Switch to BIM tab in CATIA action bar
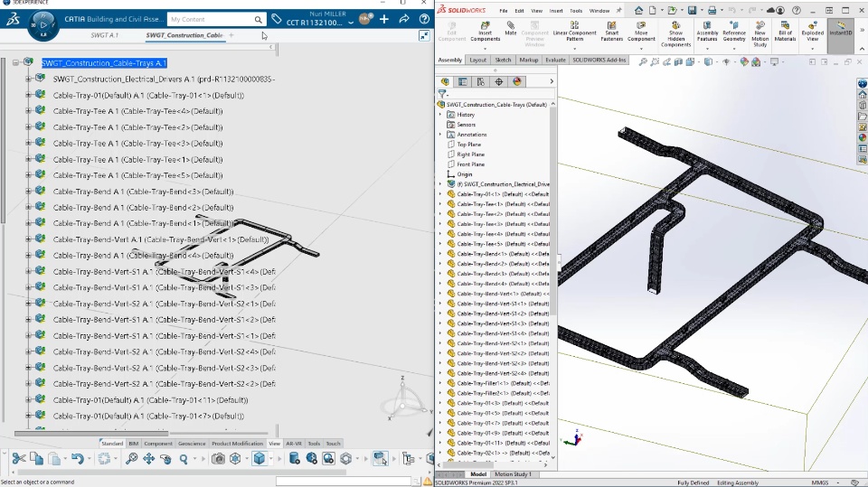The height and width of the screenshot is (487, 868). (134, 444)
